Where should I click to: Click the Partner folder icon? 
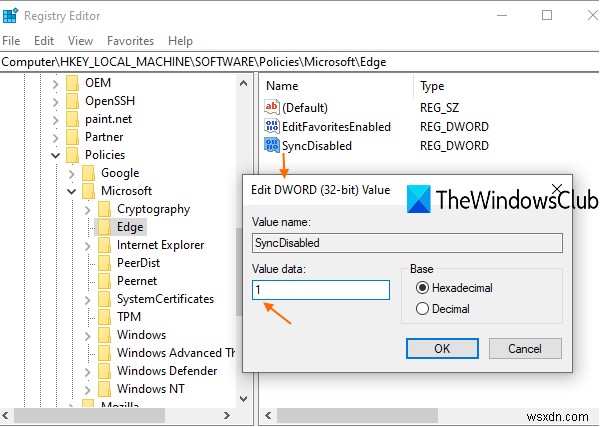[72, 137]
